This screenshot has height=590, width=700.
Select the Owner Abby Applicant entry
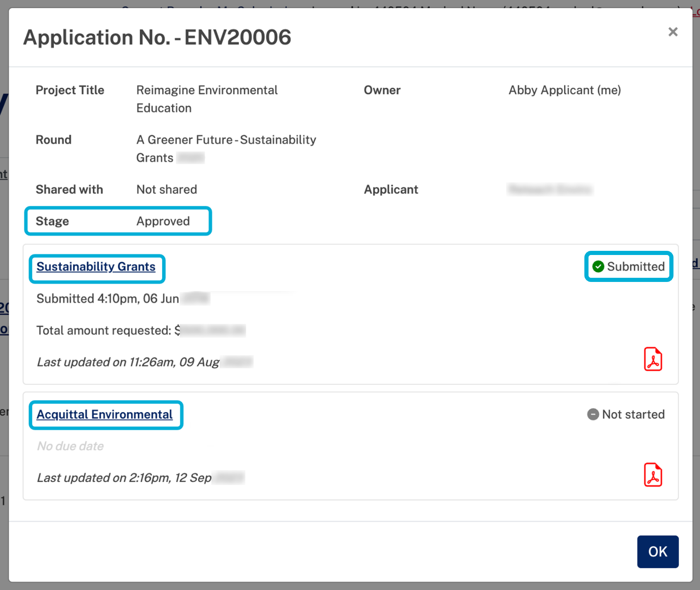(x=564, y=90)
